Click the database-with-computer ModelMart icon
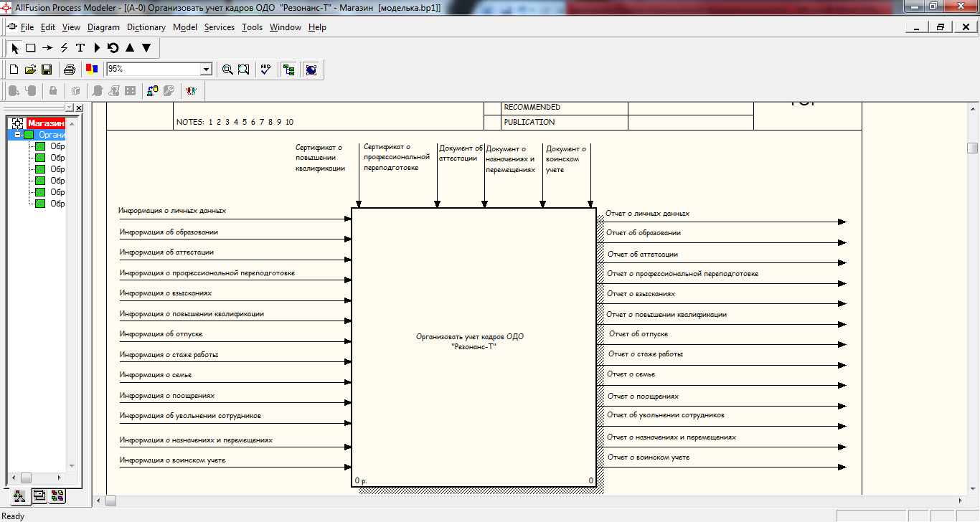Screen dimensions: 980x522 [x=152, y=91]
